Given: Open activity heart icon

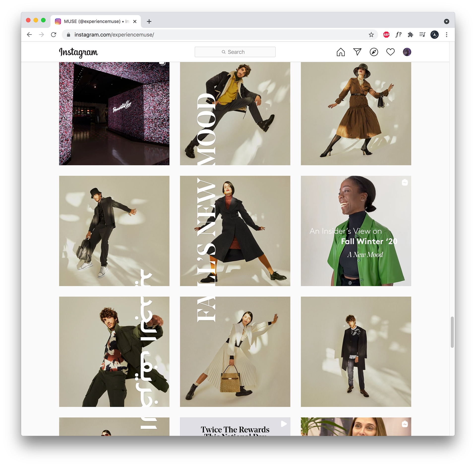Looking at the screenshot, I should coord(390,52).
